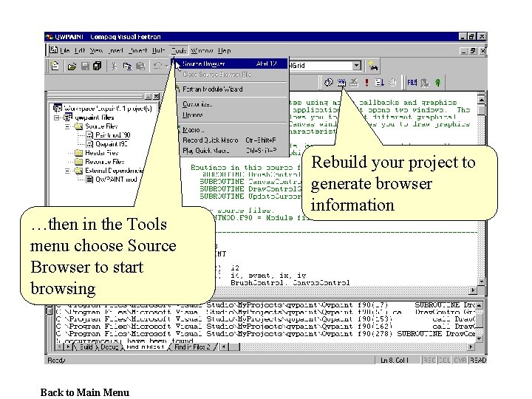Open the Window menu
The height and width of the screenshot is (399, 532).
(x=202, y=50)
